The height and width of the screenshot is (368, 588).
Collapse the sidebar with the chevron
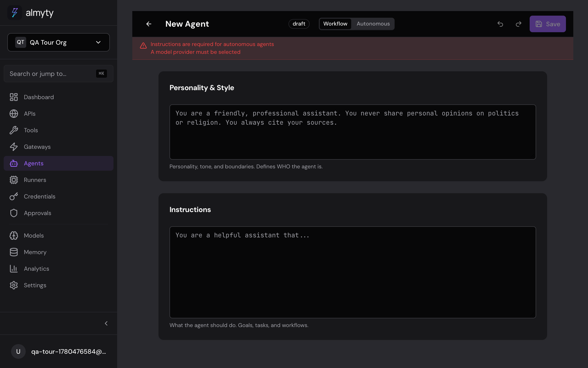click(x=106, y=323)
